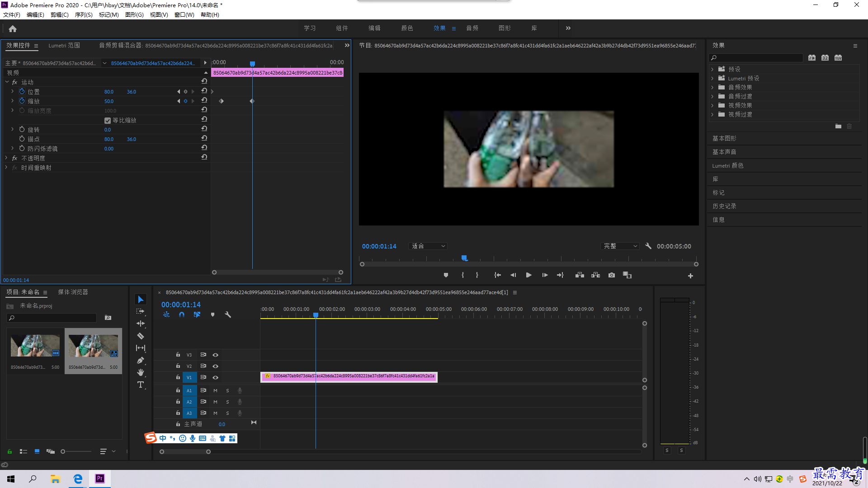
Task: Show more workspaces chevron
Action: tap(568, 28)
